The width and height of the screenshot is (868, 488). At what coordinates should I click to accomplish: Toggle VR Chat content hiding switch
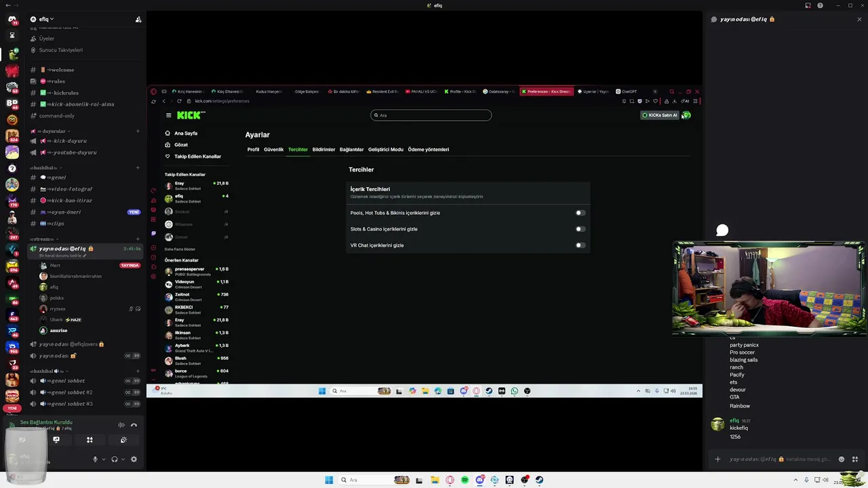tap(580, 245)
